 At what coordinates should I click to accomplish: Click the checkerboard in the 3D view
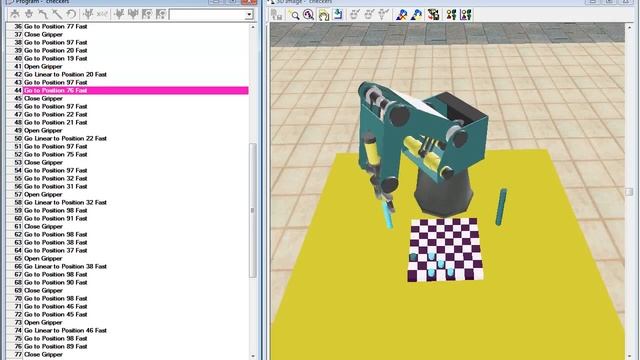click(x=445, y=250)
